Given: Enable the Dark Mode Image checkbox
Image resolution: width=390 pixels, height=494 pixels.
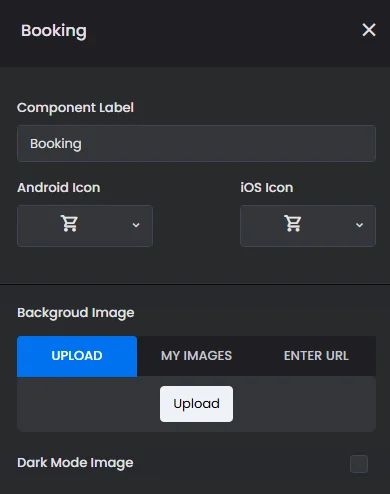Looking at the screenshot, I should 359,464.
